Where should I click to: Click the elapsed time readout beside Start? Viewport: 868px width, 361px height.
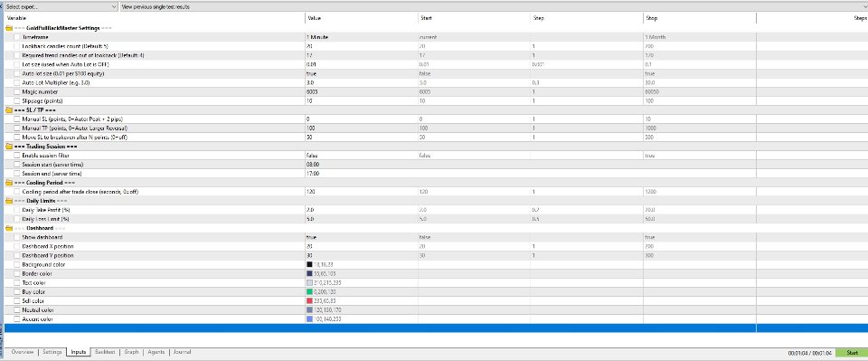810,353
